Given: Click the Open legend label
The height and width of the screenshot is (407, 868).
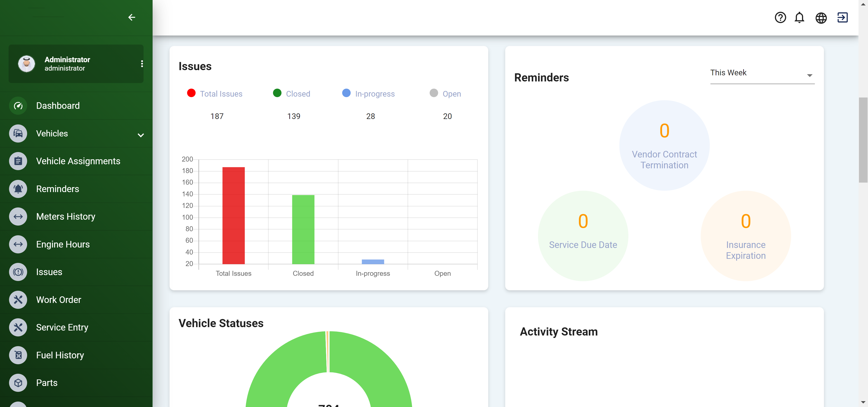Looking at the screenshot, I should pos(452,94).
